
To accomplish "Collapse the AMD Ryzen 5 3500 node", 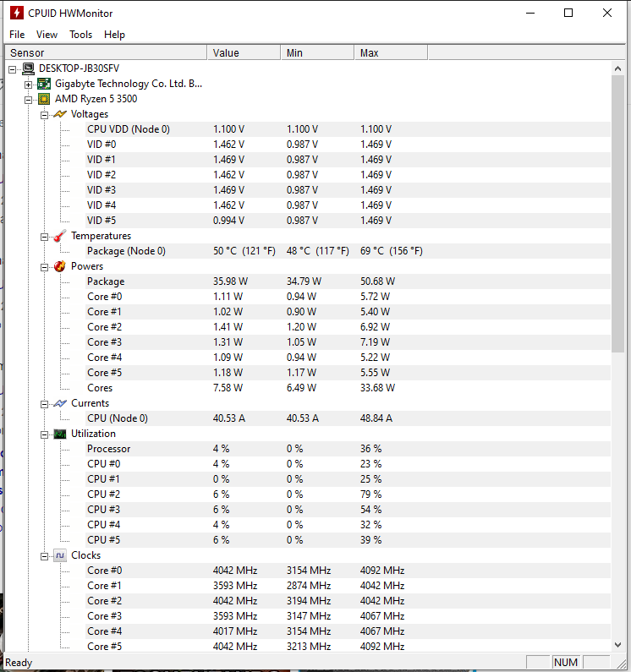I will point(28,100).
